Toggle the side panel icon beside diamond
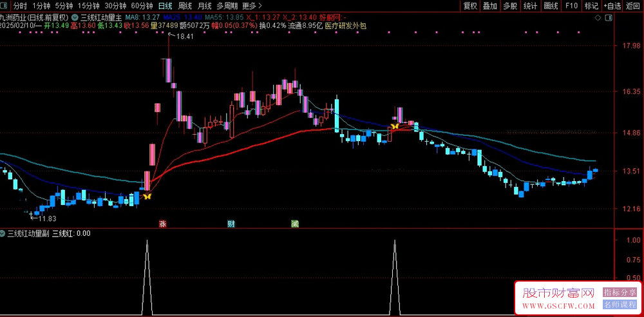 [608, 18]
